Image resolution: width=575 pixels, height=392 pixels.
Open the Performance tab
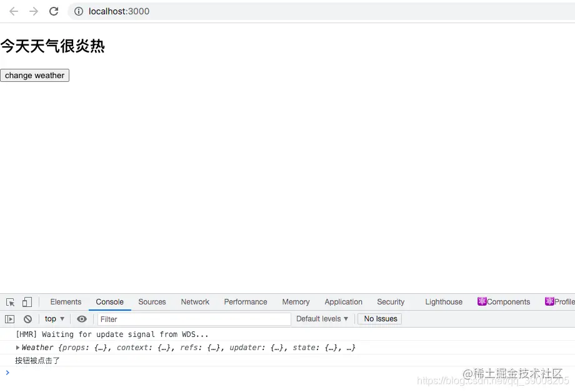coord(246,302)
